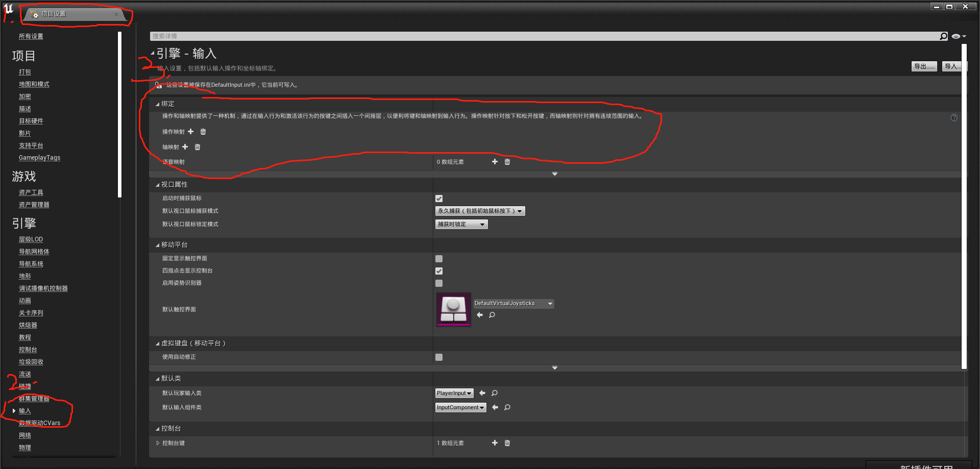Open 地图和模式 settings
This screenshot has width=980, height=469.
coord(34,84)
